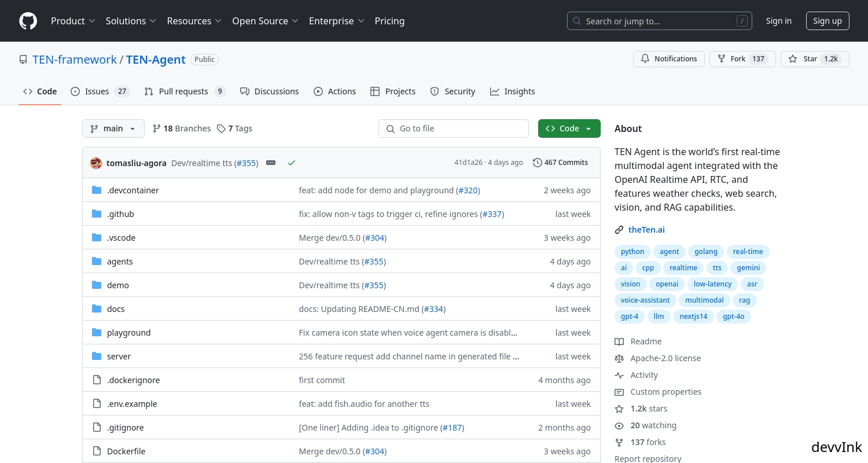Click the repository icon before TEN-framework
This screenshot has width=868, height=463.
pyautogui.click(x=23, y=60)
